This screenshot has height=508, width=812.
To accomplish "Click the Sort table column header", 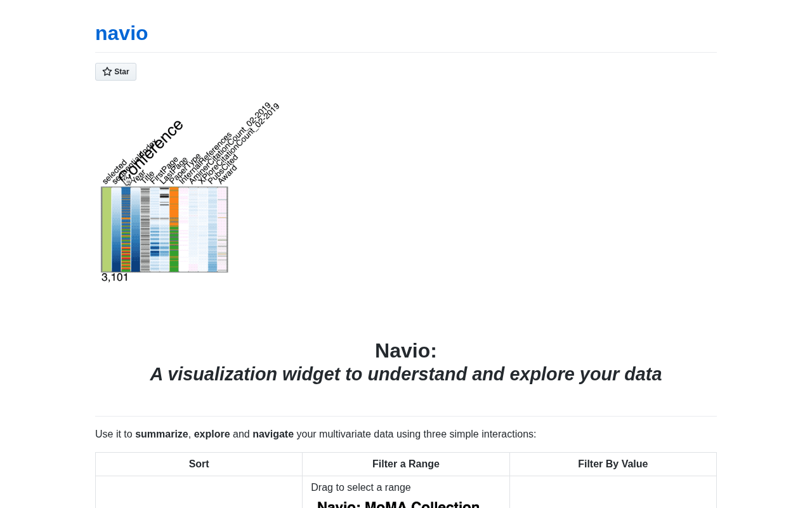I will tap(199, 464).
